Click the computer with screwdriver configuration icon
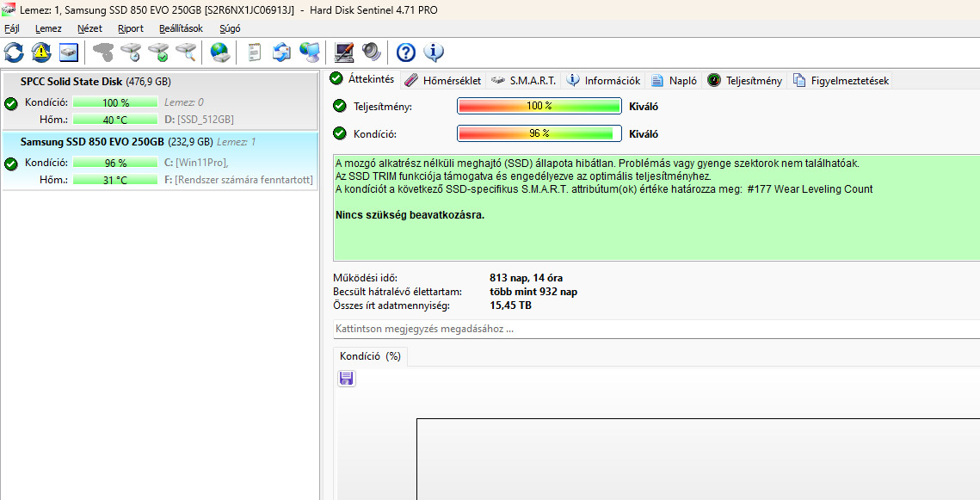Viewport: 980px width, 500px height. [344, 52]
